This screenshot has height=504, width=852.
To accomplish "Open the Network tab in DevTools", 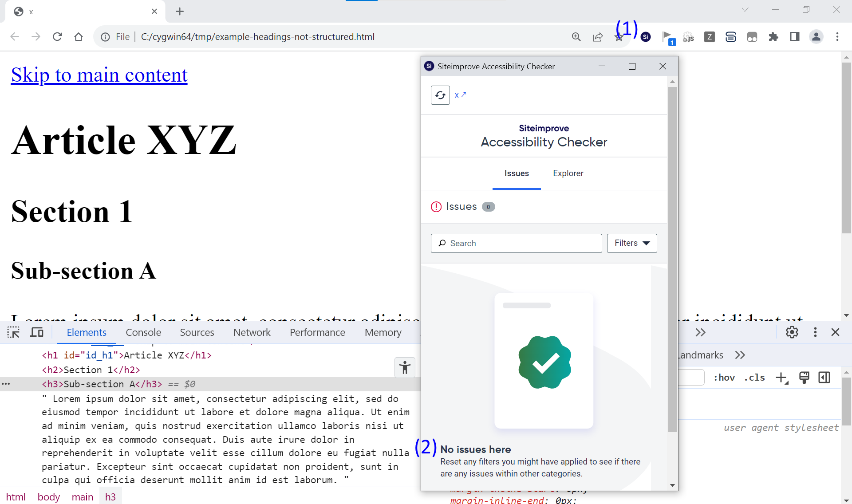I will pyautogui.click(x=252, y=332).
